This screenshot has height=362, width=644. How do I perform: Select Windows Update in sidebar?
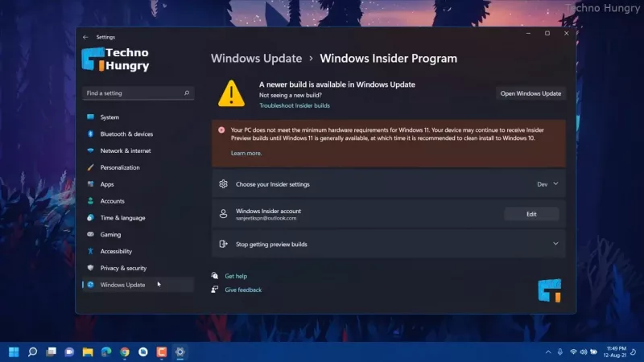click(138, 285)
